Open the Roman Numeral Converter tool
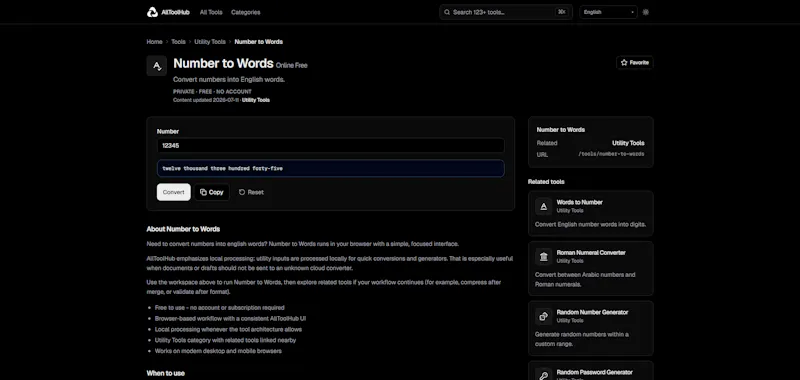This screenshot has height=380, width=800. tap(591, 268)
